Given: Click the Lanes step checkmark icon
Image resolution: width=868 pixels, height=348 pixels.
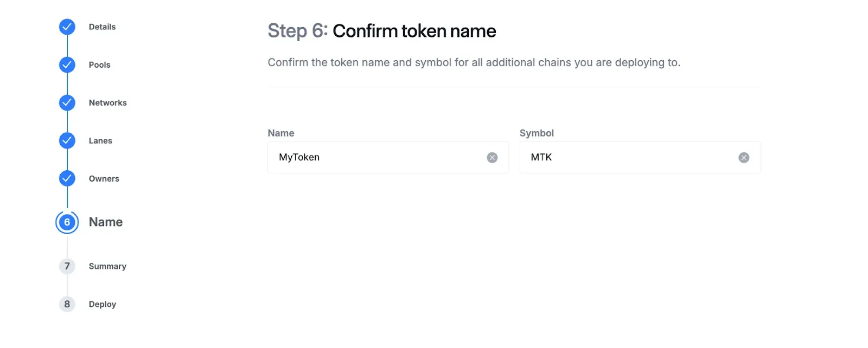Looking at the screenshot, I should [67, 140].
